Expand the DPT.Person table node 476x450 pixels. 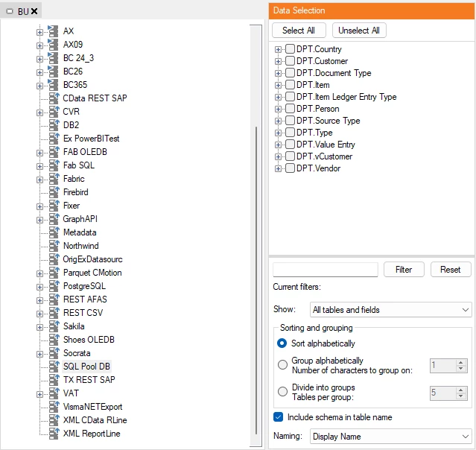click(278, 109)
